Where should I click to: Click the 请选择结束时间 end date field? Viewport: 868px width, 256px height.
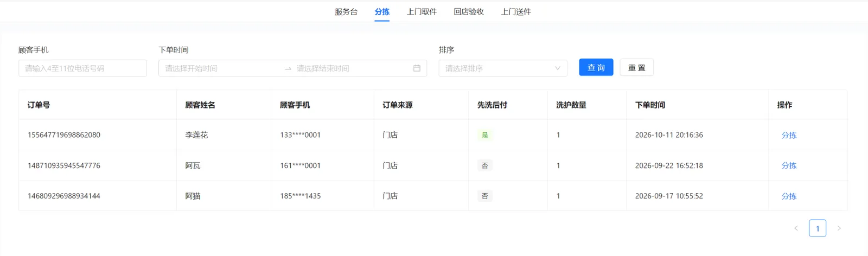[x=353, y=68]
